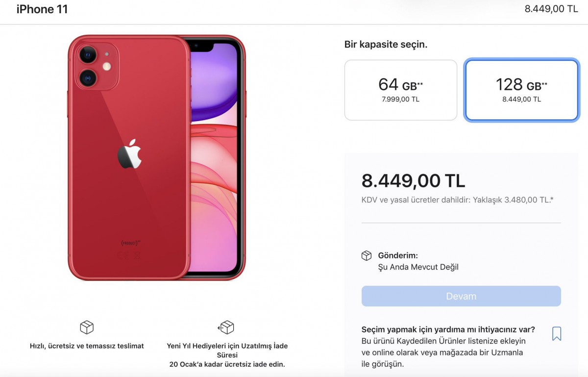The image size is (588, 377).
Task: Click the Devam button
Action: coord(461,296)
